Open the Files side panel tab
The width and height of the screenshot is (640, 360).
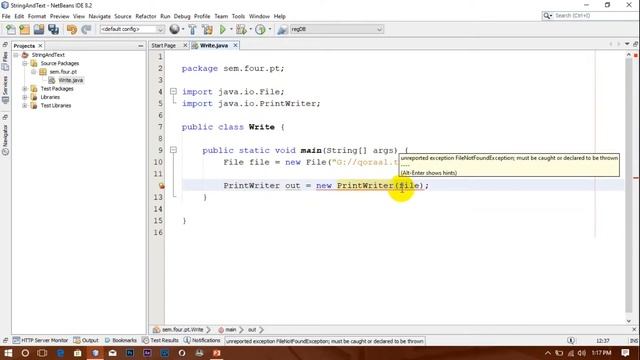coord(5,60)
